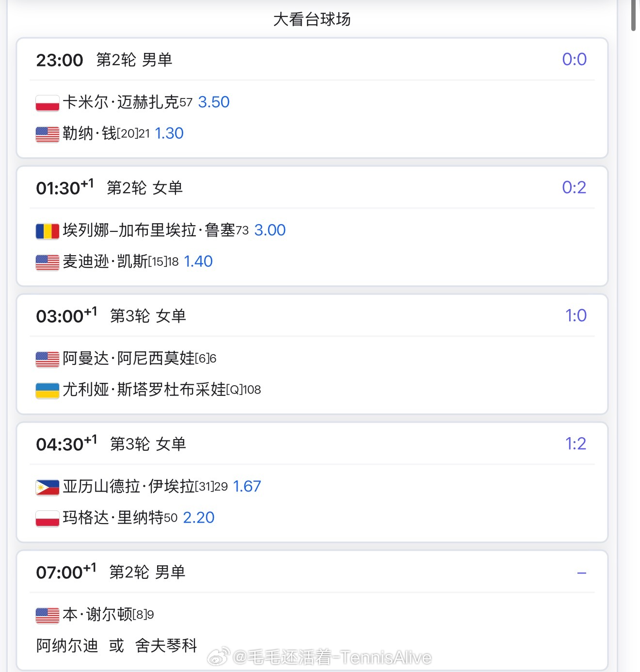Click Poland flag beside 玛格达·里纳特

pyautogui.click(x=48, y=519)
